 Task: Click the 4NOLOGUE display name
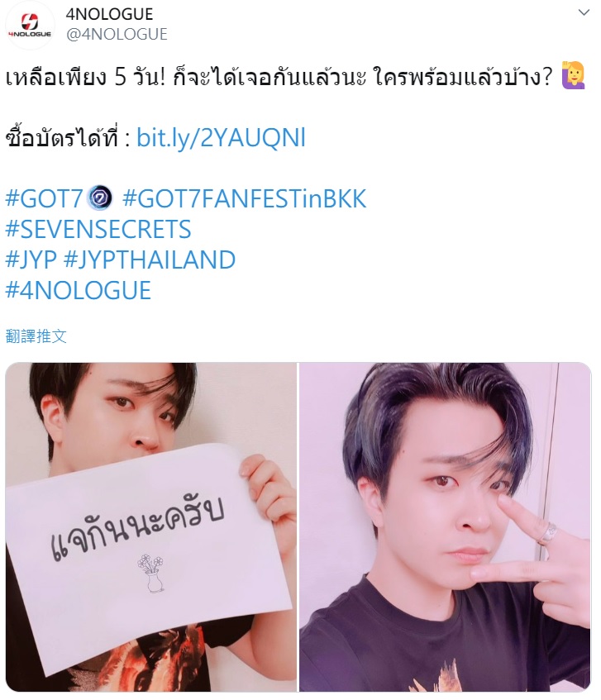click(109, 14)
